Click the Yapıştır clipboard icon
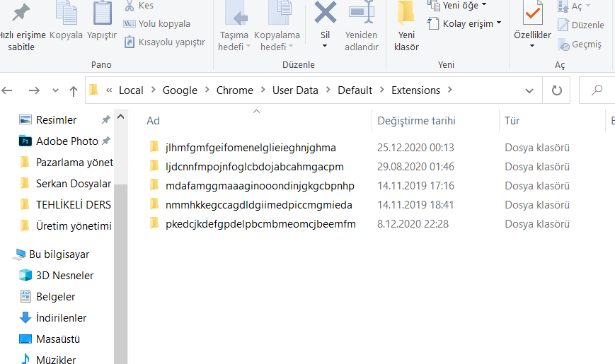615x364 pixels. tap(102, 13)
